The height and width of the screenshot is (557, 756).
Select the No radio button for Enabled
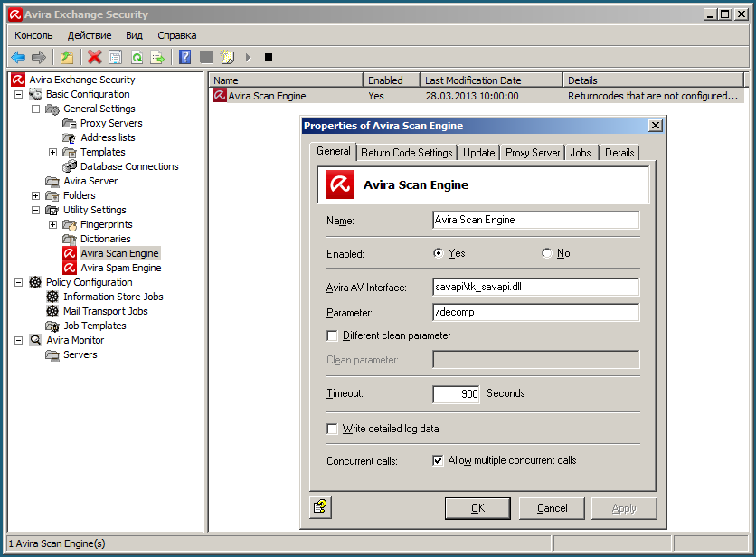[x=547, y=253]
